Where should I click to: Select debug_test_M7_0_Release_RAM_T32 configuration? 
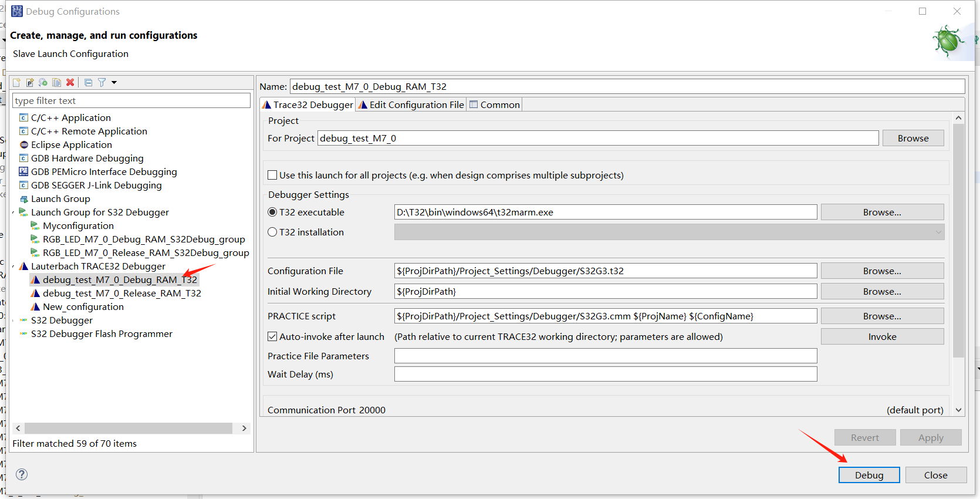click(x=121, y=293)
